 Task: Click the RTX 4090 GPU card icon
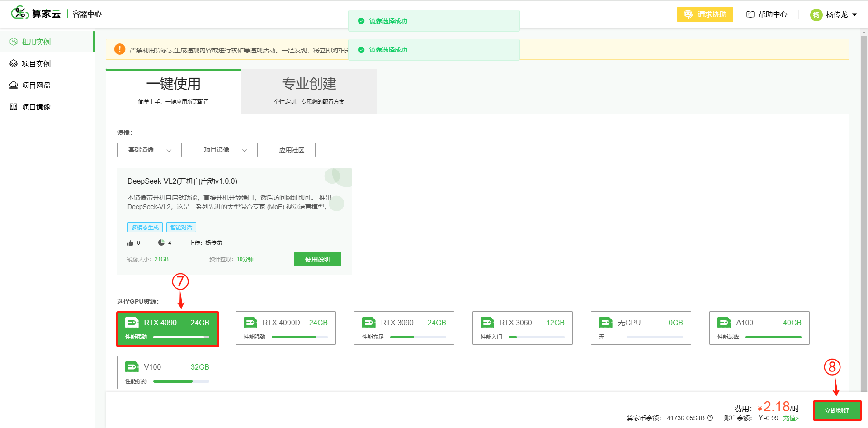point(132,323)
